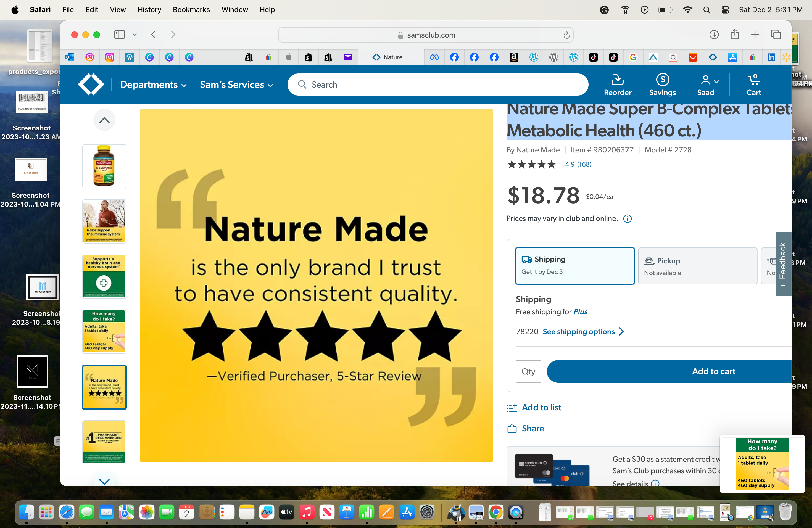The width and height of the screenshot is (812, 528).
Task: Click Safari's share toolbar icon
Action: [735, 34]
